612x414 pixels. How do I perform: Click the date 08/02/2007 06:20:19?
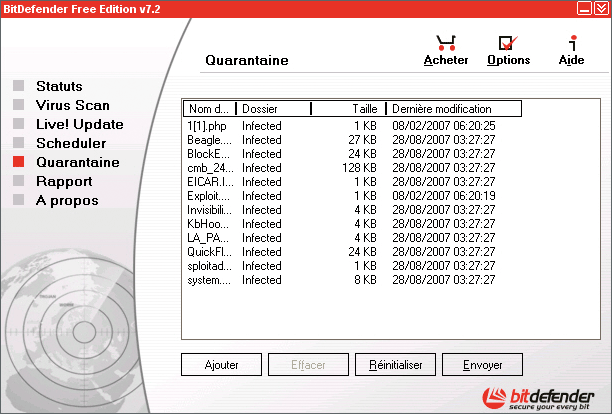444,196
